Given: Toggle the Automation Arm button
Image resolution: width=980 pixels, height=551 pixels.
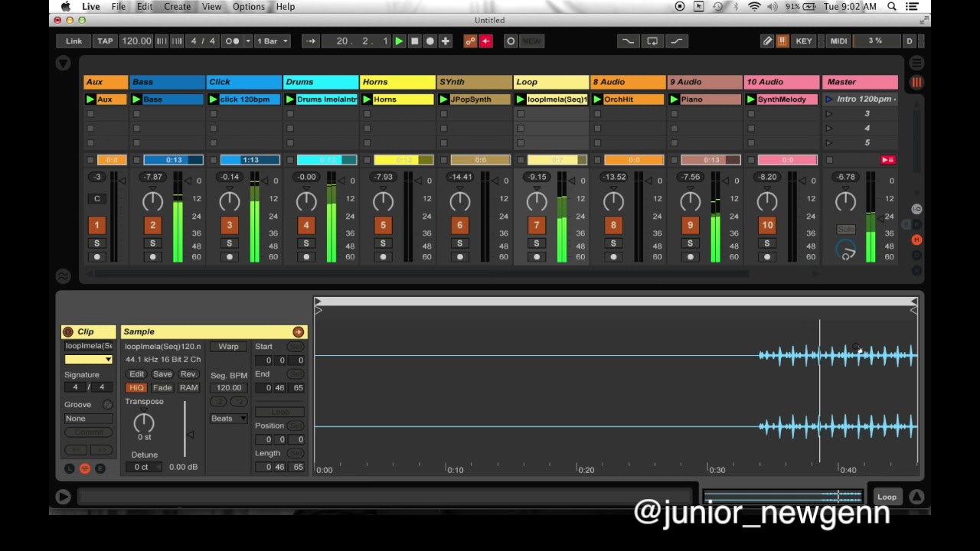Looking at the screenshot, I should 470,41.
